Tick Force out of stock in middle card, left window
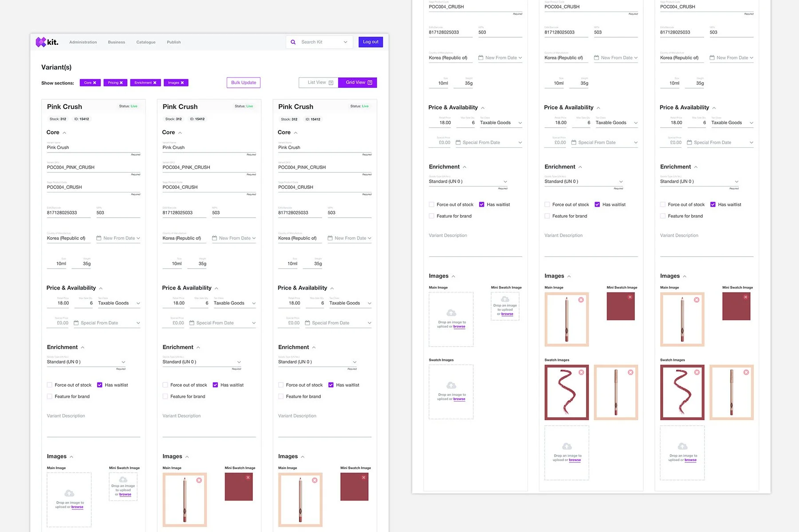799x532 pixels. pos(165,385)
